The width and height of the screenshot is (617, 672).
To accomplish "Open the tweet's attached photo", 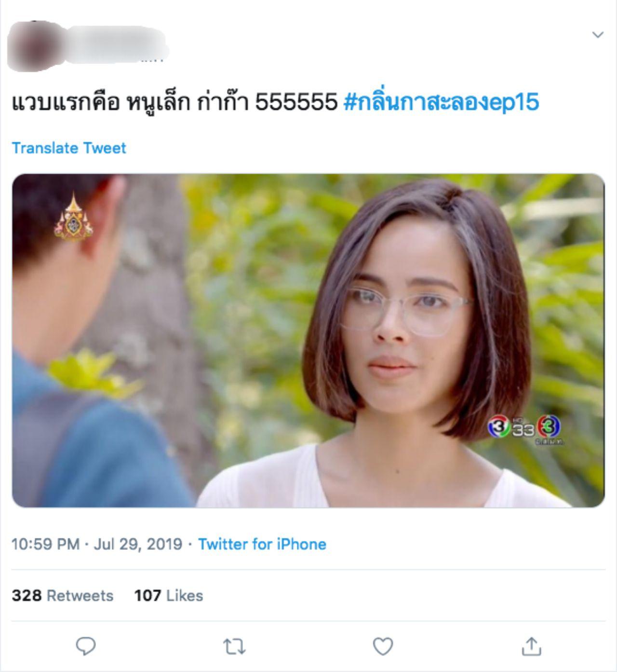I will pyautogui.click(x=308, y=341).
